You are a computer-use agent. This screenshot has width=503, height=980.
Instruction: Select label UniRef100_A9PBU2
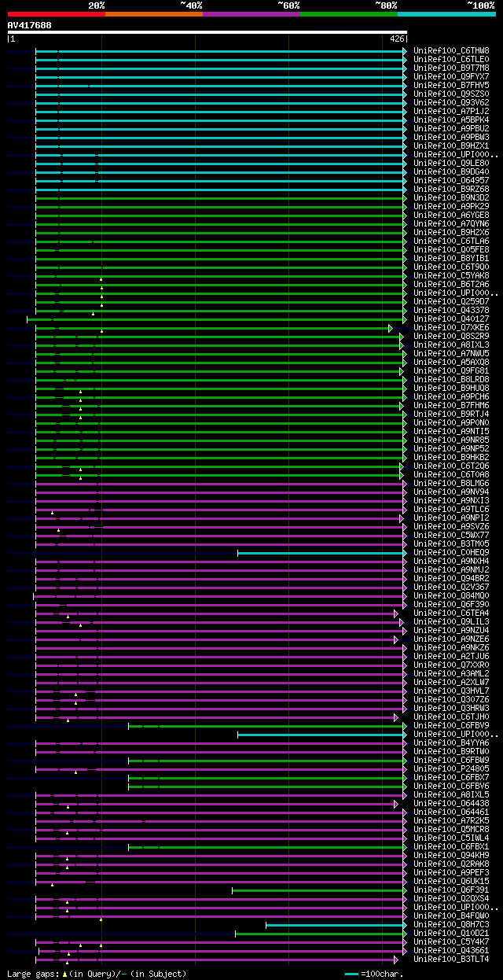(x=451, y=129)
